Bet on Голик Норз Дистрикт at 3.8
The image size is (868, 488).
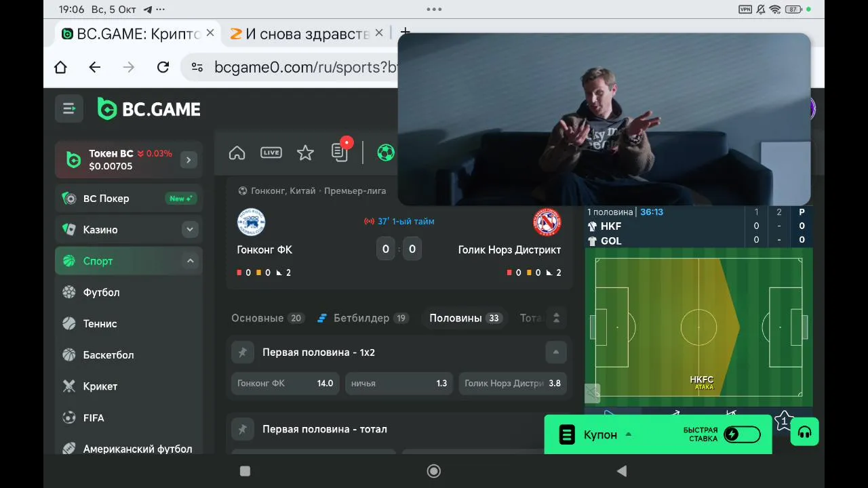coord(513,383)
